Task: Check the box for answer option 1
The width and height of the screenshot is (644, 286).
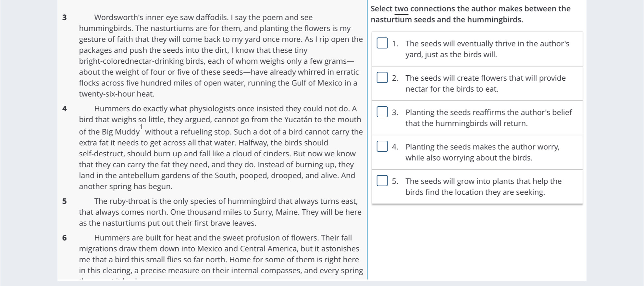Action: coord(382,43)
